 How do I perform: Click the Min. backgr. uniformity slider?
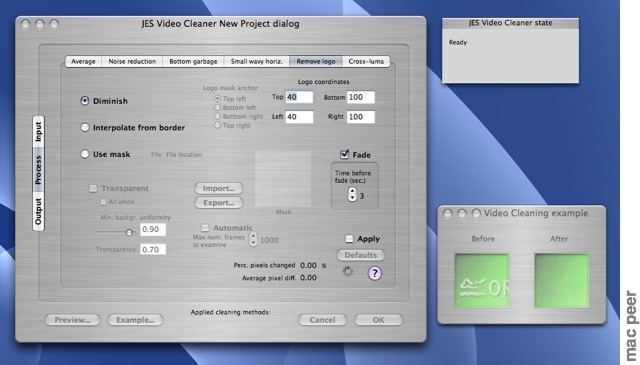[115, 232]
